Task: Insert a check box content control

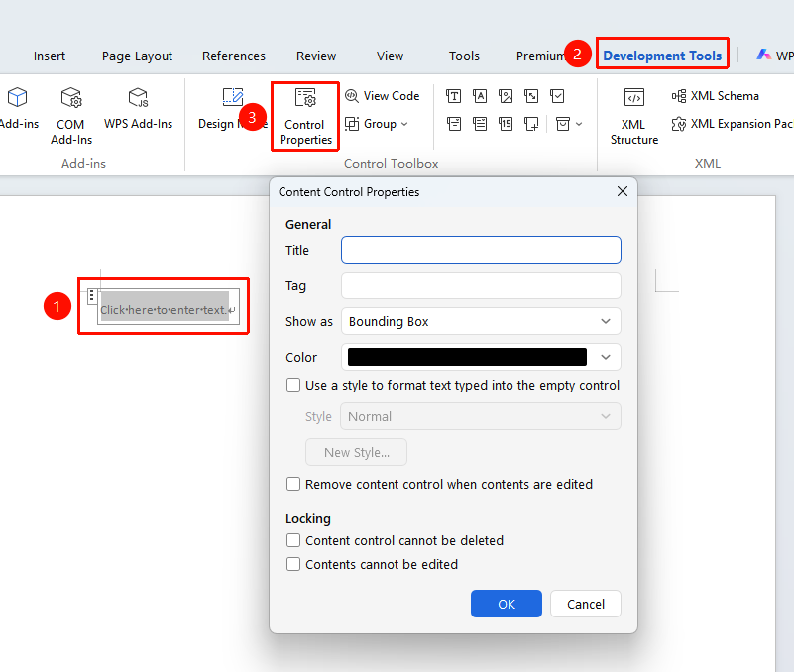Action: point(557,96)
